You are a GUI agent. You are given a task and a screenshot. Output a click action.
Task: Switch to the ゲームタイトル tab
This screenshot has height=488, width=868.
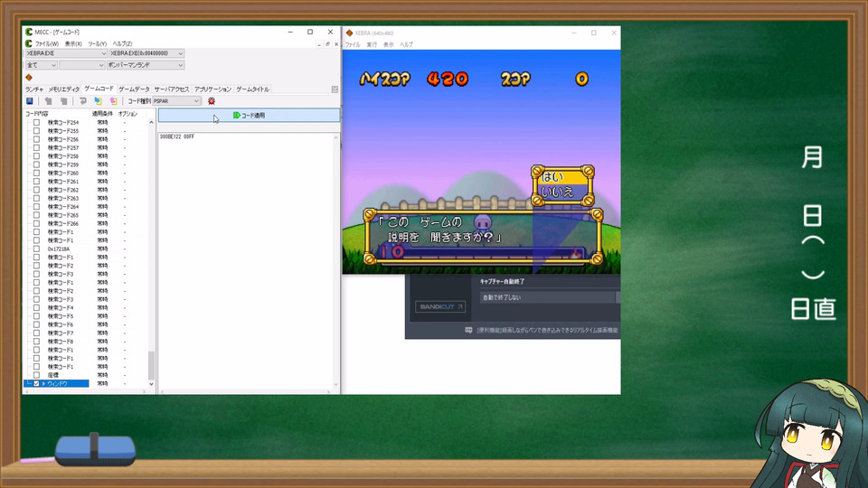[252, 89]
